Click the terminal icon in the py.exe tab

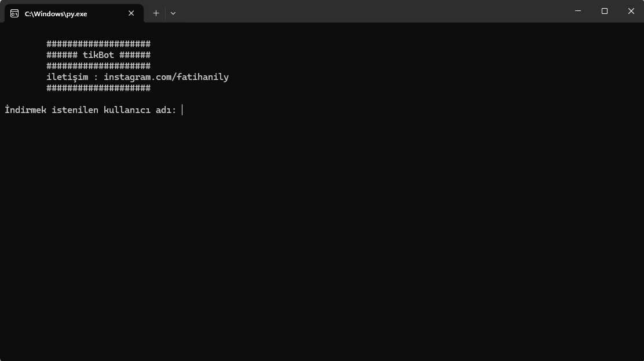point(14,13)
